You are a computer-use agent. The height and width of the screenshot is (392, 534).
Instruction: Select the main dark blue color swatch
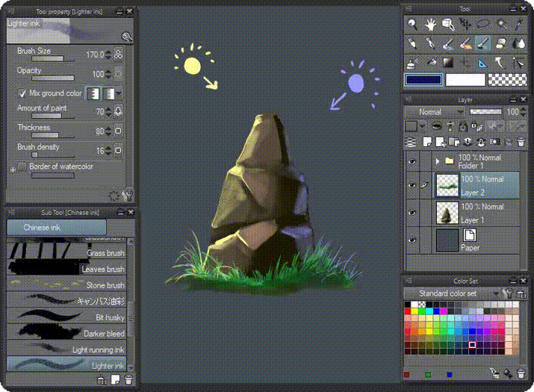coord(423,80)
